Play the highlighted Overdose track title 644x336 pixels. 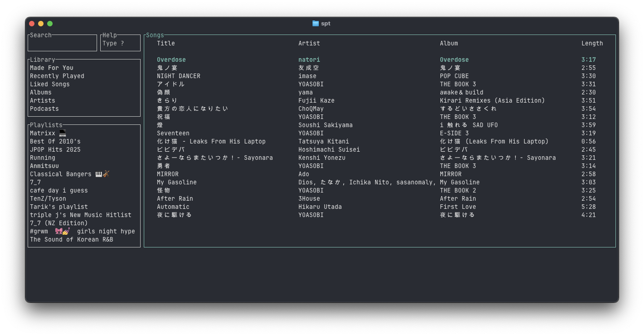tap(171, 60)
